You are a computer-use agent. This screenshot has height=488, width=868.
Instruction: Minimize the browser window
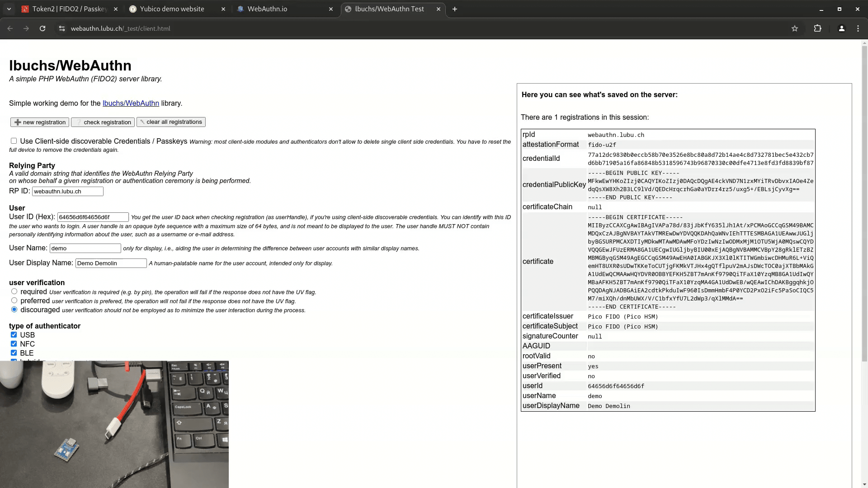[821, 9]
